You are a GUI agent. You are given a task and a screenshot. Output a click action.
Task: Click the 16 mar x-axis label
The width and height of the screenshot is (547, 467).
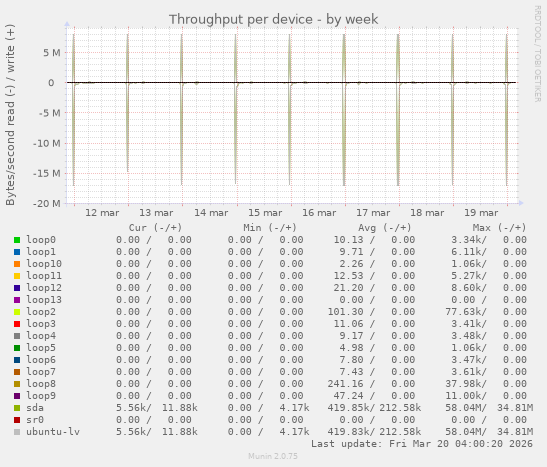(319, 213)
